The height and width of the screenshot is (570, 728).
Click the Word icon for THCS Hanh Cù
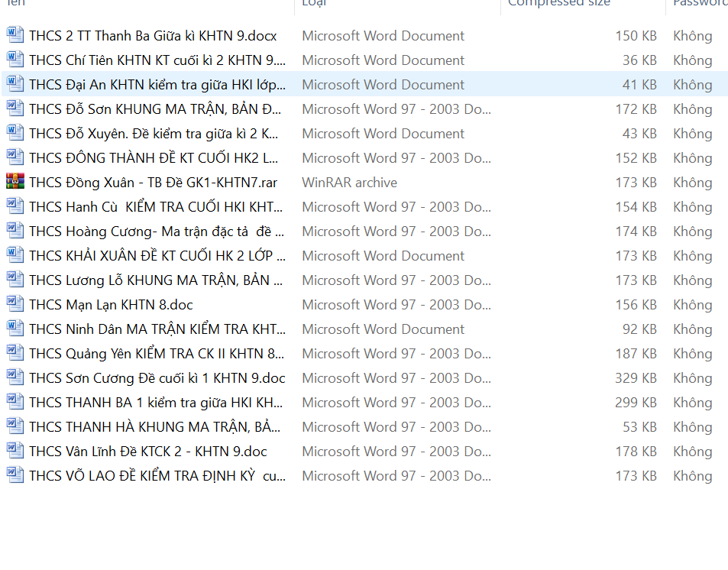[x=15, y=207]
